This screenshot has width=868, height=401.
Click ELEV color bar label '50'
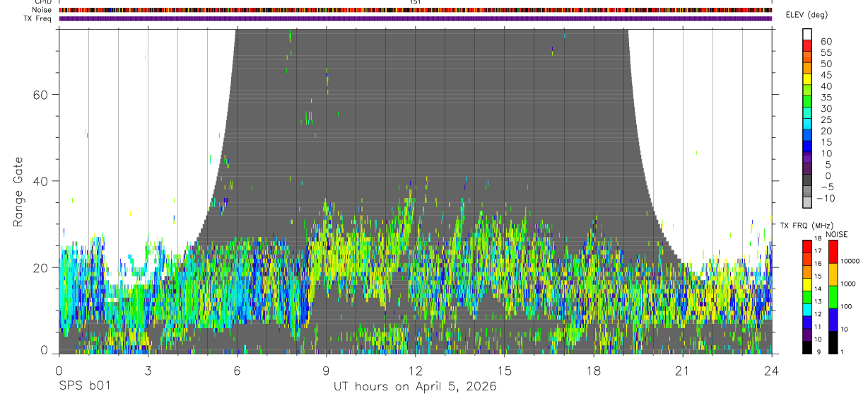pos(826,64)
